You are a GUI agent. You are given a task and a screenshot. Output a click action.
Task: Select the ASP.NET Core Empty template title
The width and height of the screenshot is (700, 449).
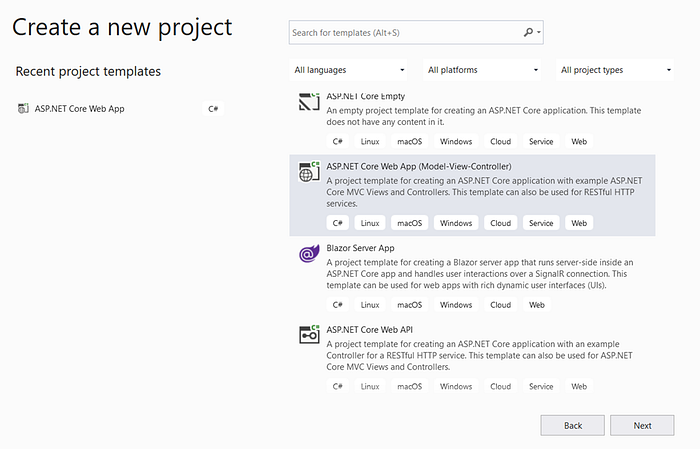pyautogui.click(x=366, y=96)
